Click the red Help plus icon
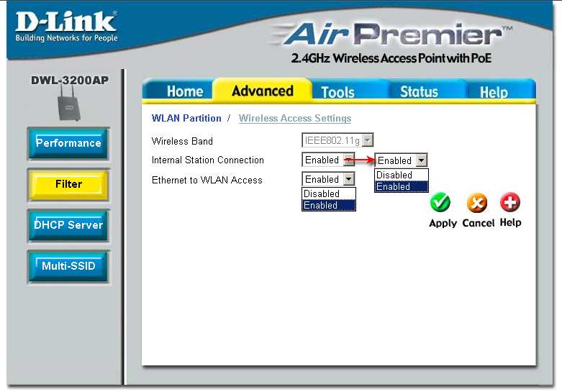The height and width of the screenshot is (392, 562). tap(510, 202)
